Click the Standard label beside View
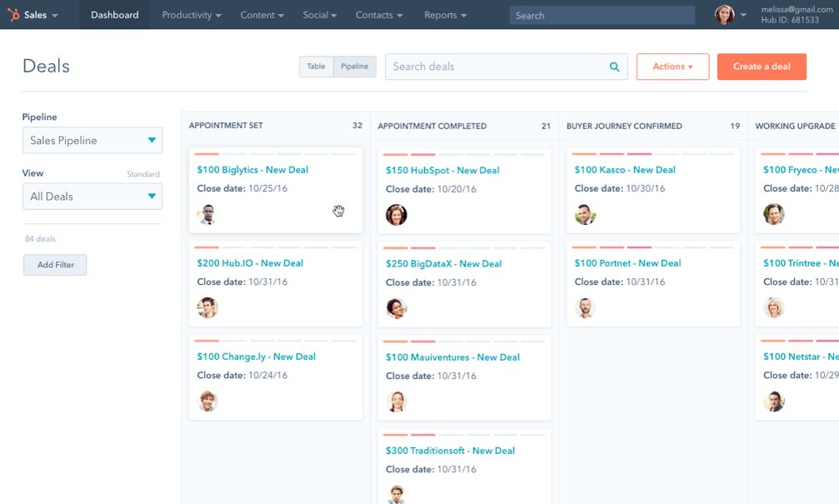The width and height of the screenshot is (839, 504). [142, 174]
